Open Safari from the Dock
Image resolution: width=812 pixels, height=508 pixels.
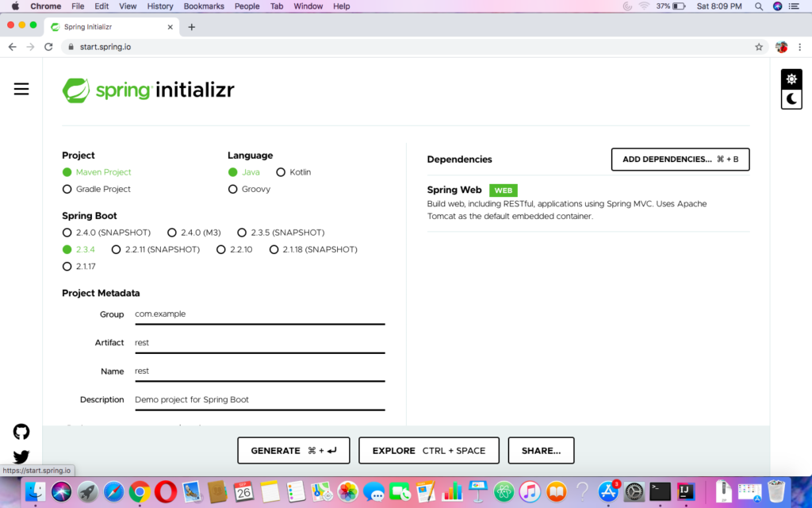[113, 491]
